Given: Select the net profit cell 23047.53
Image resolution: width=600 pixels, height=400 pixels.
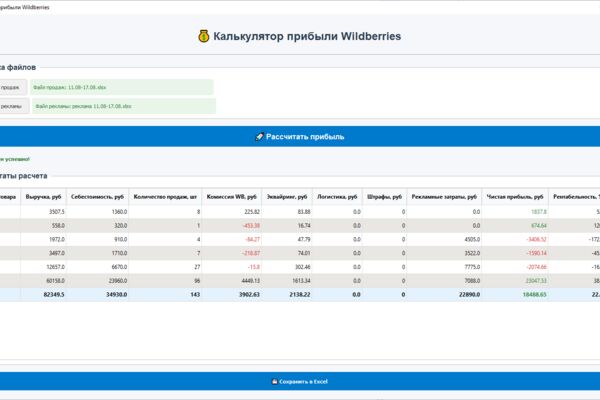Looking at the screenshot, I should click(515, 281).
